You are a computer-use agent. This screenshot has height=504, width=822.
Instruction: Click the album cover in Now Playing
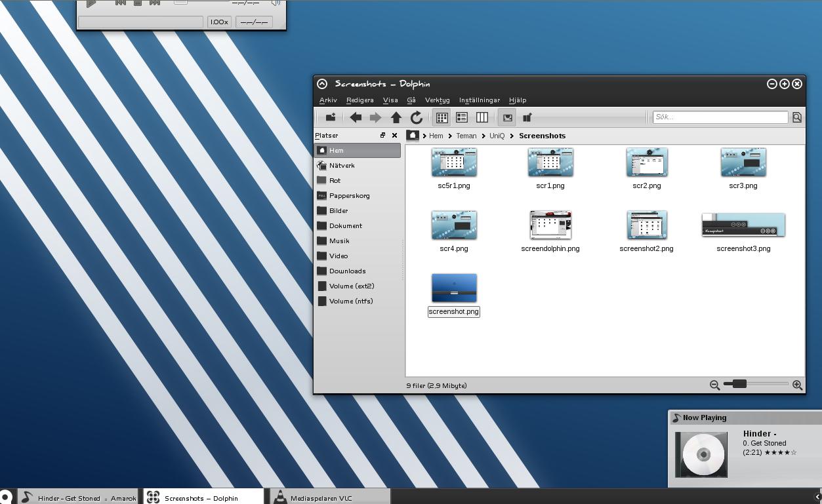[701, 454]
